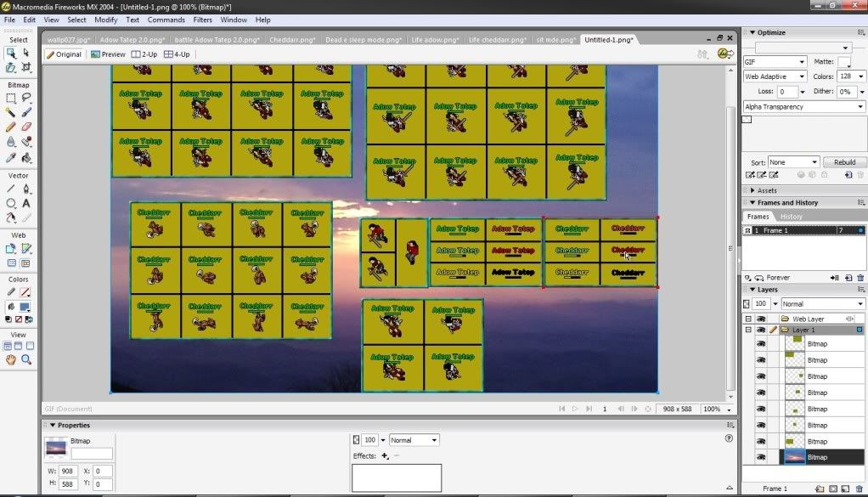The height and width of the screenshot is (497, 868).
Task: Click the layer opacity field showing 100
Action: tap(762, 303)
